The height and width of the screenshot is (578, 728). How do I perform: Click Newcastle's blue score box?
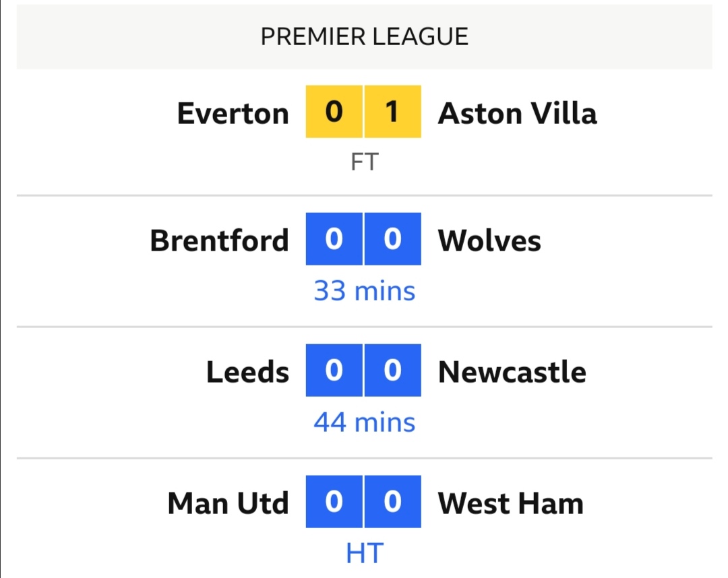[x=393, y=371]
